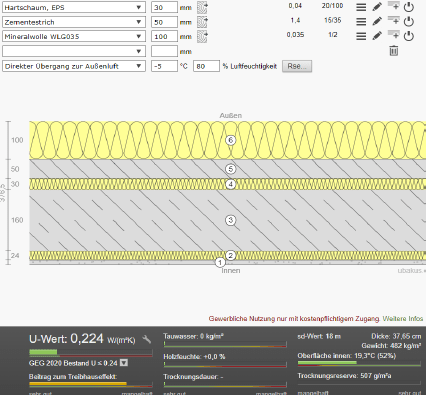
Task: Click the sd-Wert: 18 m readout
Action: [319, 336]
